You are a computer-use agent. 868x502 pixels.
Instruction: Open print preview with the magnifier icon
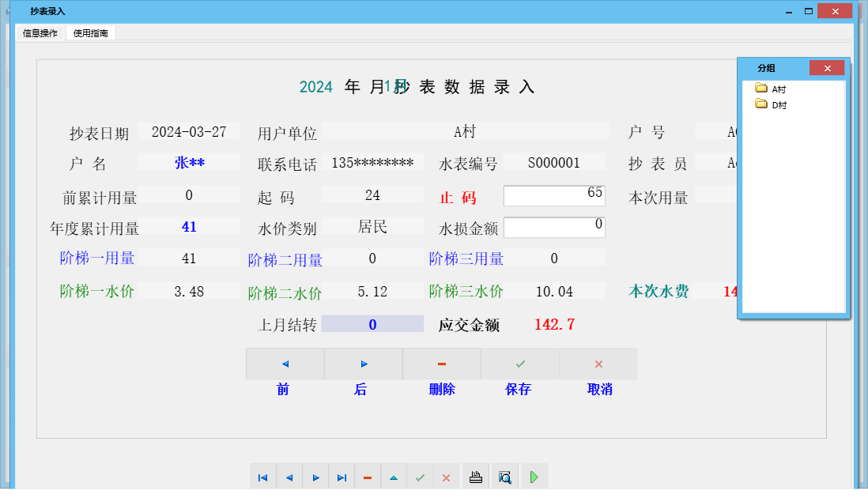click(504, 476)
